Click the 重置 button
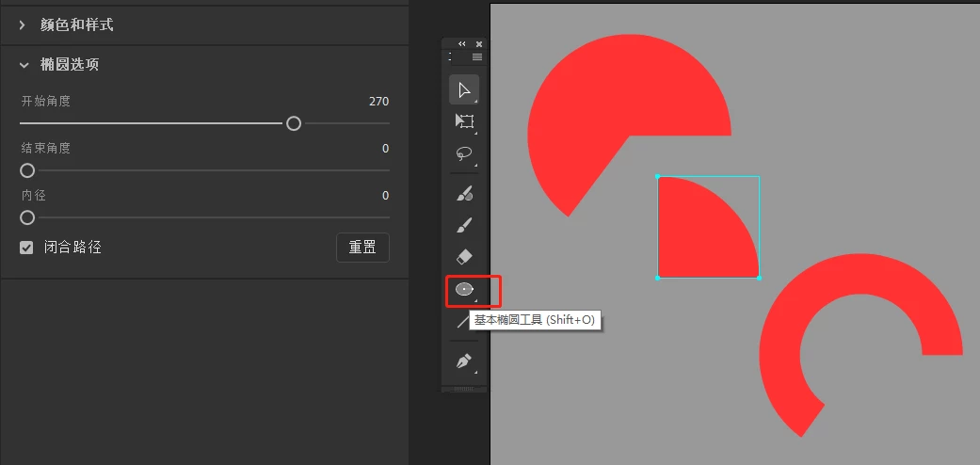 pyautogui.click(x=362, y=248)
